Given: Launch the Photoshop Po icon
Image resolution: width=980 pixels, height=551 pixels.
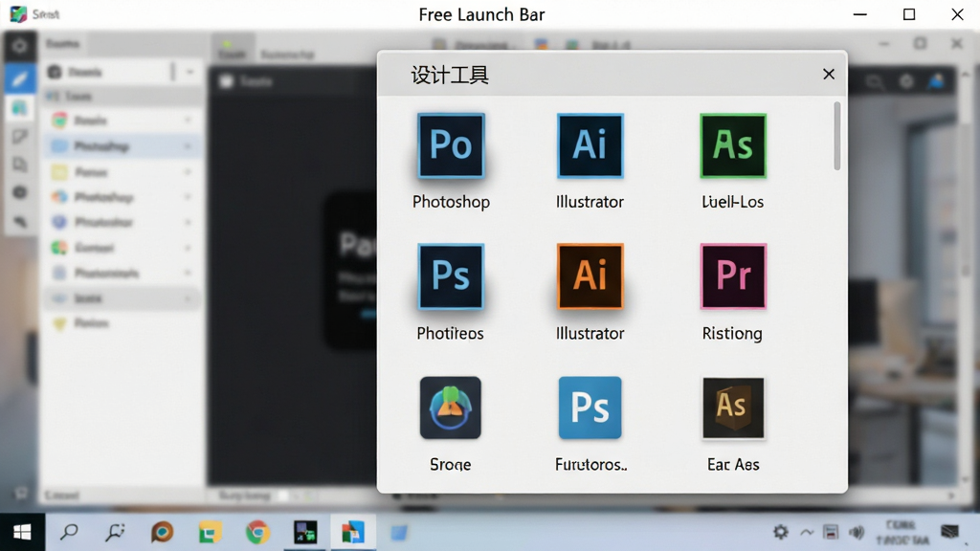Looking at the screenshot, I should [451, 145].
